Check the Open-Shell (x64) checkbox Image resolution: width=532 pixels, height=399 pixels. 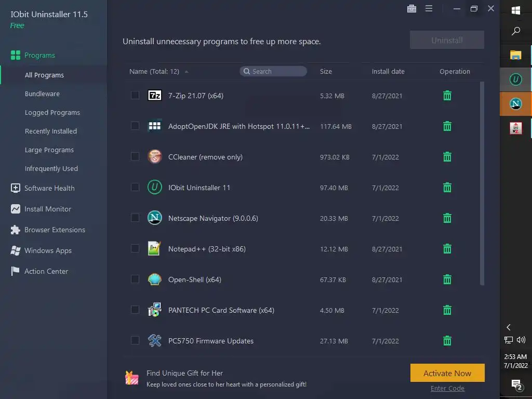point(135,279)
